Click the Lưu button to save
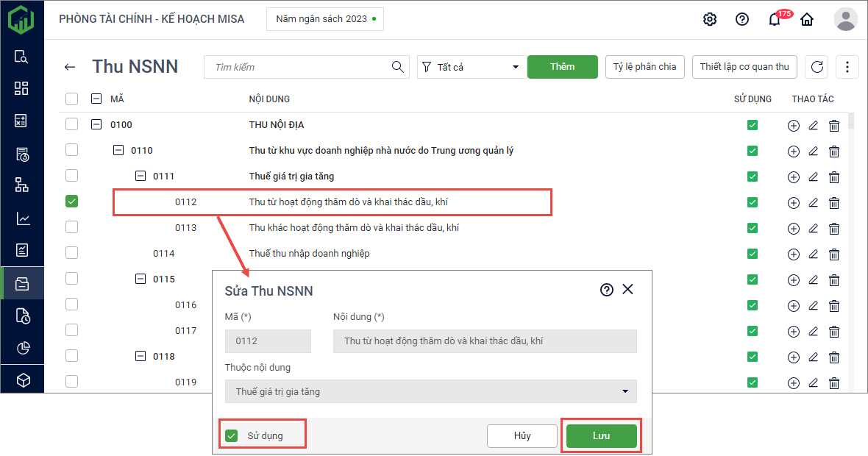The width and height of the screenshot is (868, 456). [601, 435]
